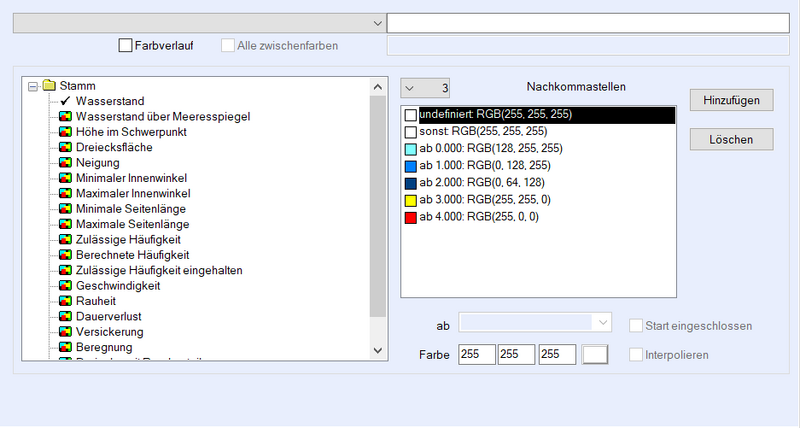Image resolution: width=800 pixels, height=428 pixels.
Task: Click the third Farbe blue value field
Action: [x=557, y=354]
